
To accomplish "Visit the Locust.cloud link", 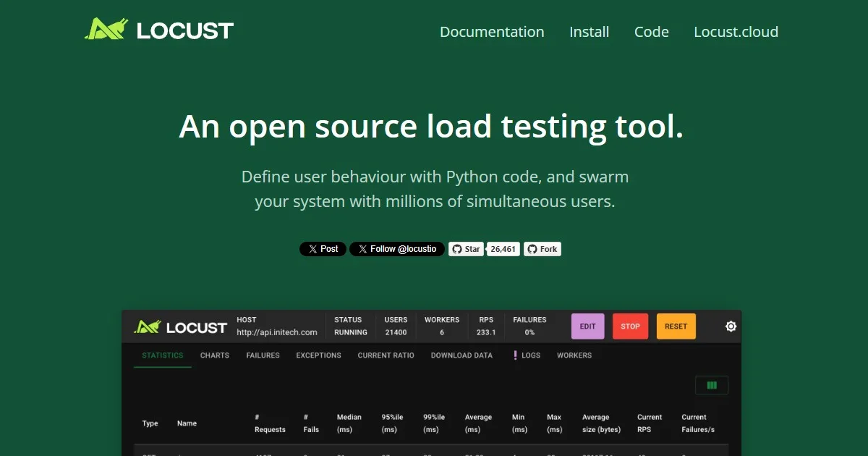I will click(736, 32).
